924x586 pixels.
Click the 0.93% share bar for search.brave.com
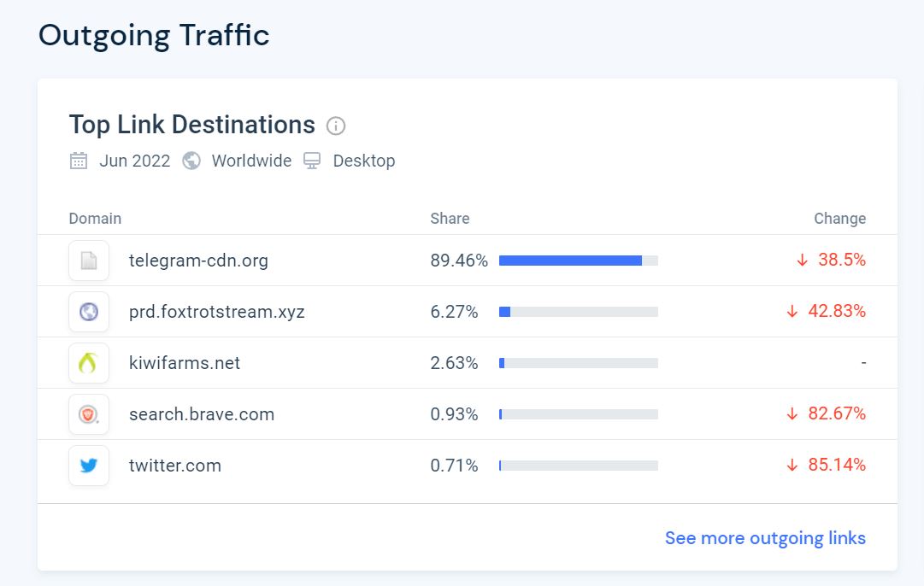[x=579, y=414]
